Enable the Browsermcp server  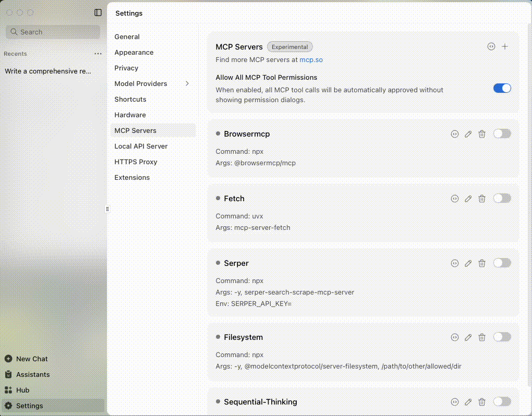(502, 133)
